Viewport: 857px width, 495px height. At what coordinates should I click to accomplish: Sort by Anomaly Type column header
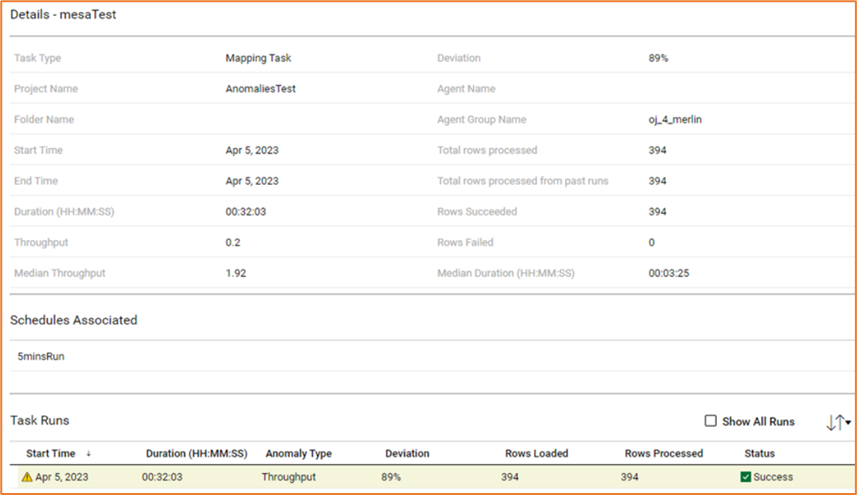tap(298, 453)
